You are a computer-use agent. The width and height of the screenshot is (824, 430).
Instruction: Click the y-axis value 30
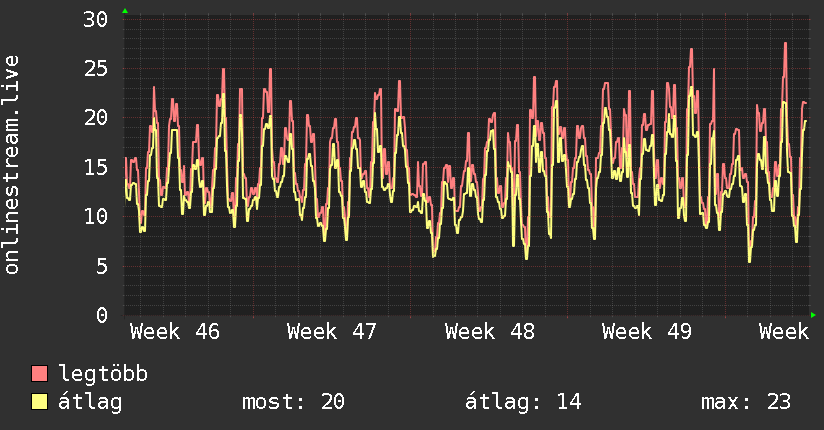click(x=95, y=20)
